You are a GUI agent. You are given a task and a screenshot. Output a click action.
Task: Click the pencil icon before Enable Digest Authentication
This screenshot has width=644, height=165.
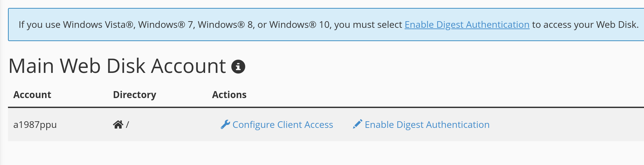358,124
